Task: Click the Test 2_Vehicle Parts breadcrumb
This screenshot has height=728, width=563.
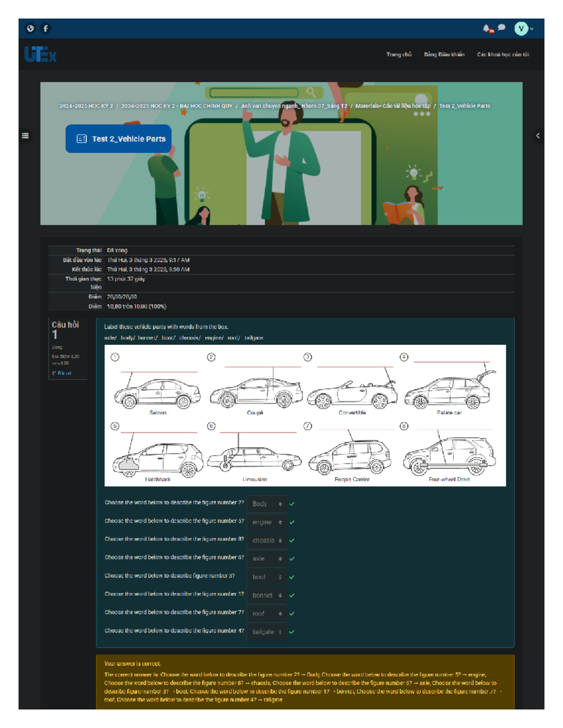Action: tap(464, 106)
